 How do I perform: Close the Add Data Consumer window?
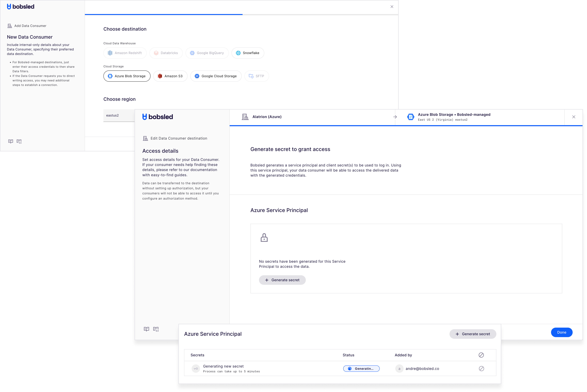(392, 7)
